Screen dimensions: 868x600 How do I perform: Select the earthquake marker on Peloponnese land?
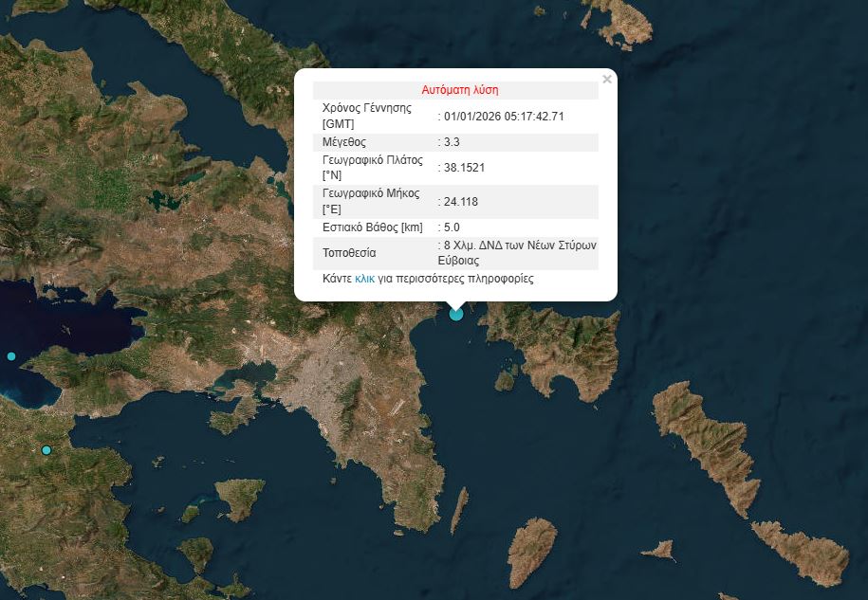pos(46,450)
